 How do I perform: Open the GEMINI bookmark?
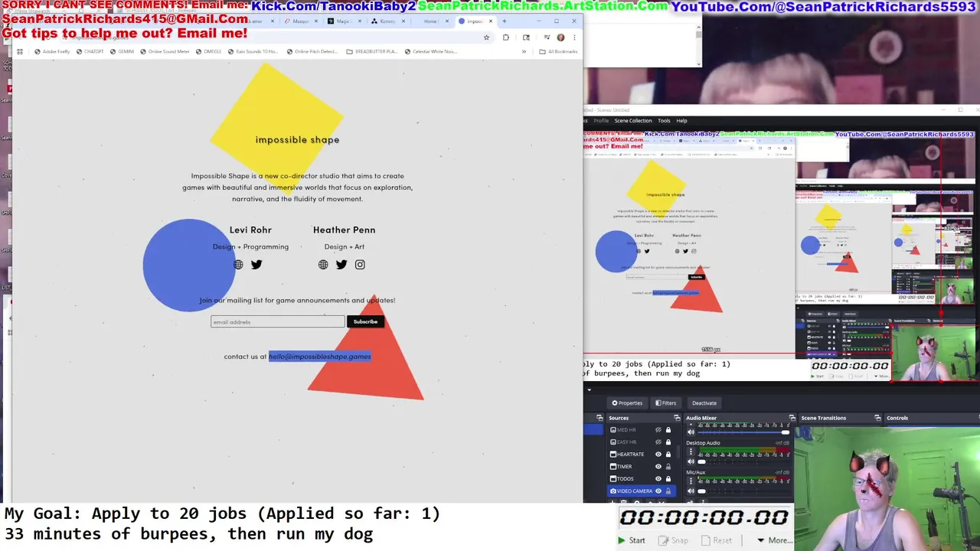click(122, 51)
